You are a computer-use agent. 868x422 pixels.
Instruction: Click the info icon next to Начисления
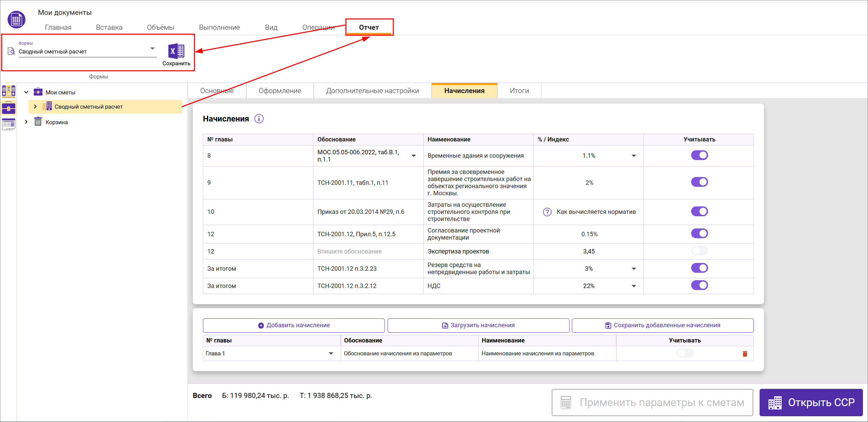[259, 119]
